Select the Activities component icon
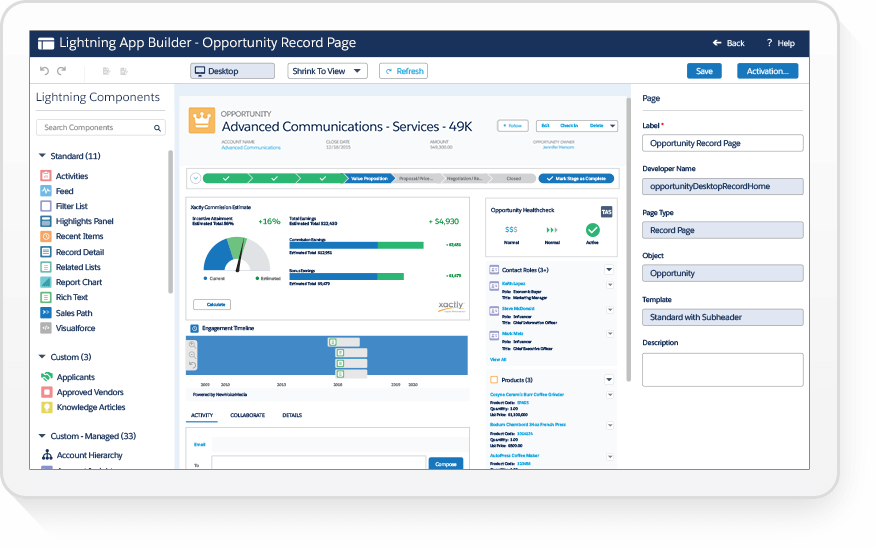The image size is (876, 547). click(46, 175)
